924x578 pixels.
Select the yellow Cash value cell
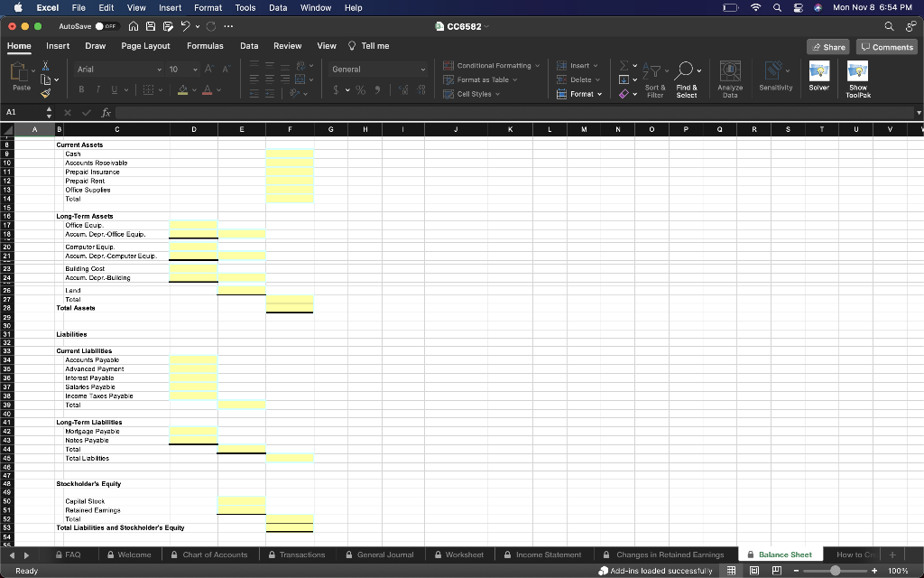(x=290, y=154)
